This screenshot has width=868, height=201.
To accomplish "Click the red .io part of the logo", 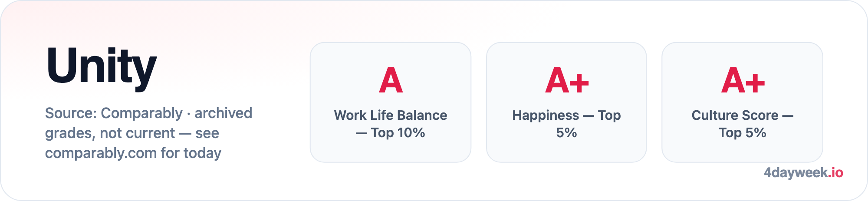I will (x=835, y=172).
